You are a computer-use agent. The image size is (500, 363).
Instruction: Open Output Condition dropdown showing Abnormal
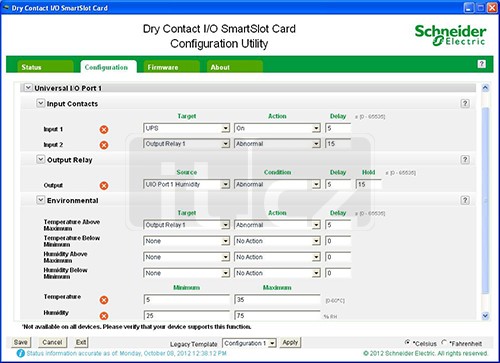277,184
